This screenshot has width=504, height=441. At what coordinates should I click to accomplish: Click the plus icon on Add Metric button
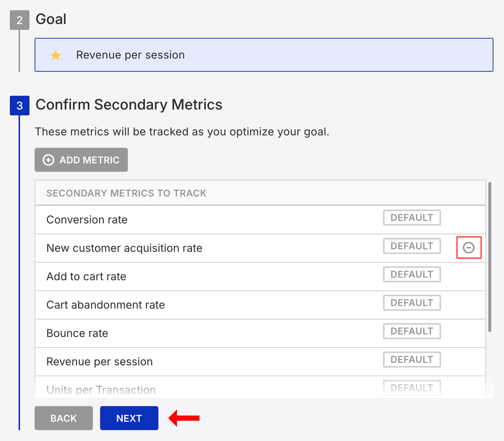coord(48,160)
